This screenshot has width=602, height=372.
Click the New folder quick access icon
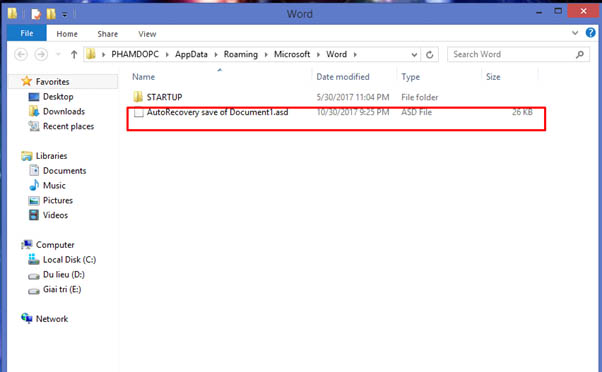pos(51,14)
